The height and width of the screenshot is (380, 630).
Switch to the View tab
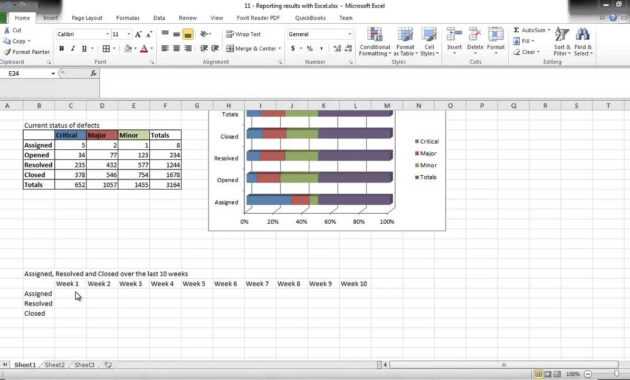point(217,18)
